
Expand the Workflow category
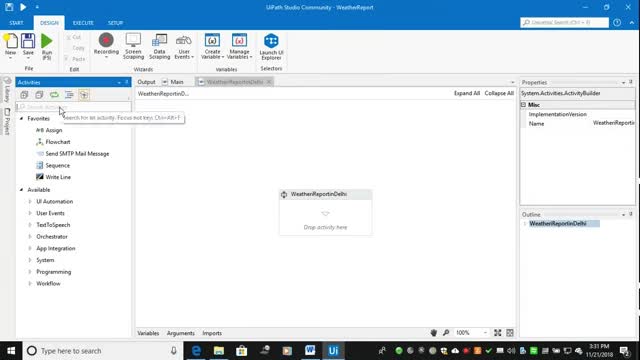[30, 284]
